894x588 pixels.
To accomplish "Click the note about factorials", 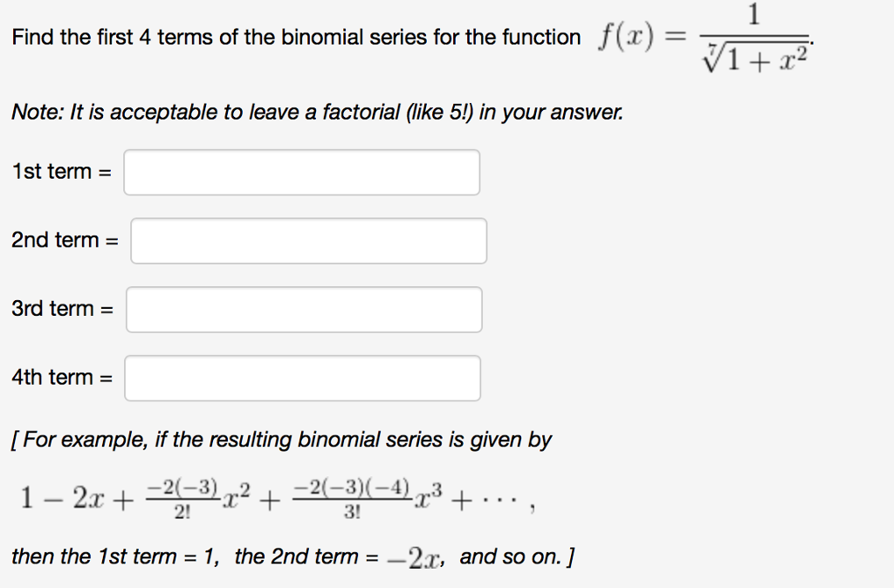I will tap(316, 113).
